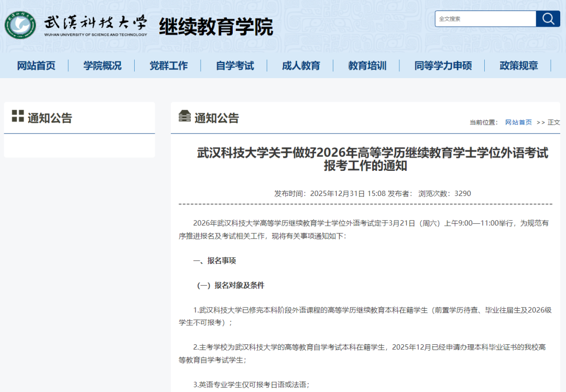Viewport: 566px width, 392px height.
Task: Navigate to the 自学考试 menu item
Action: pos(234,66)
